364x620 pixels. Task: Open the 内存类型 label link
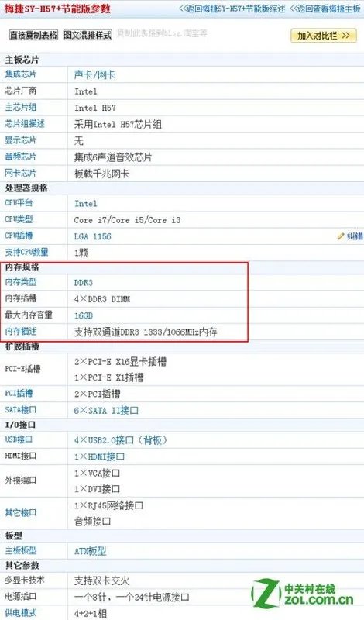pyautogui.click(x=21, y=282)
